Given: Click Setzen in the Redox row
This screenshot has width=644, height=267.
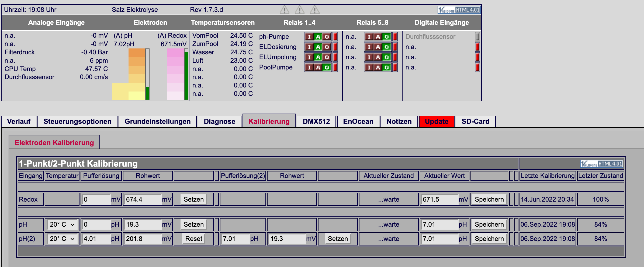Looking at the screenshot, I should 194,199.
